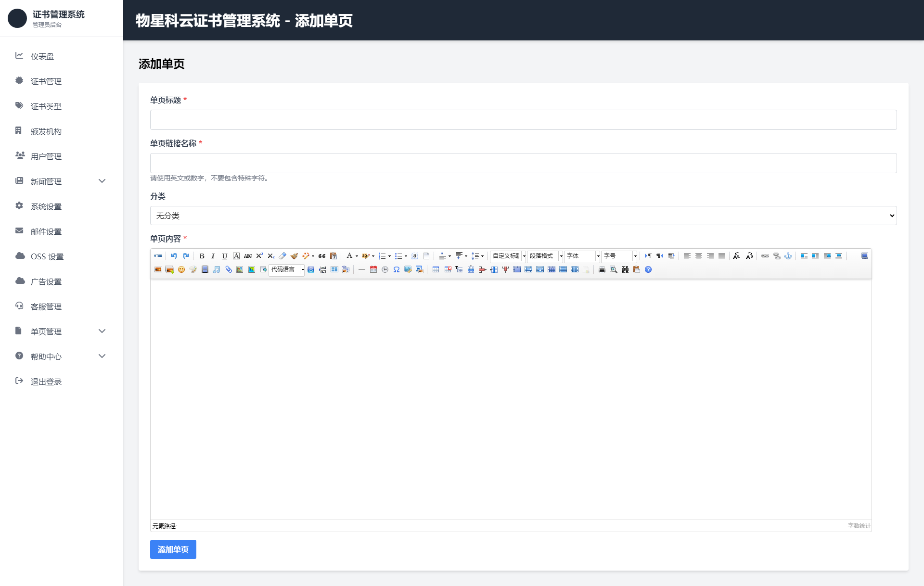Toggle superscript formatting
The height and width of the screenshot is (586, 924).
pyautogui.click(x=259, y=256)
